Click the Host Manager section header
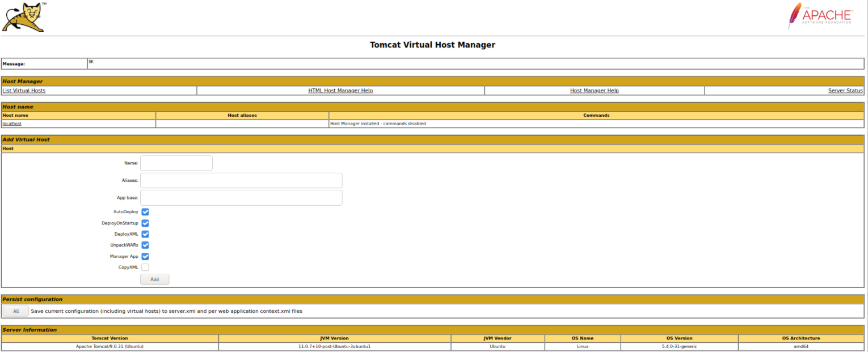Viewport: 868px width, 352px height. pyautogui.click(x=432, y=82)
